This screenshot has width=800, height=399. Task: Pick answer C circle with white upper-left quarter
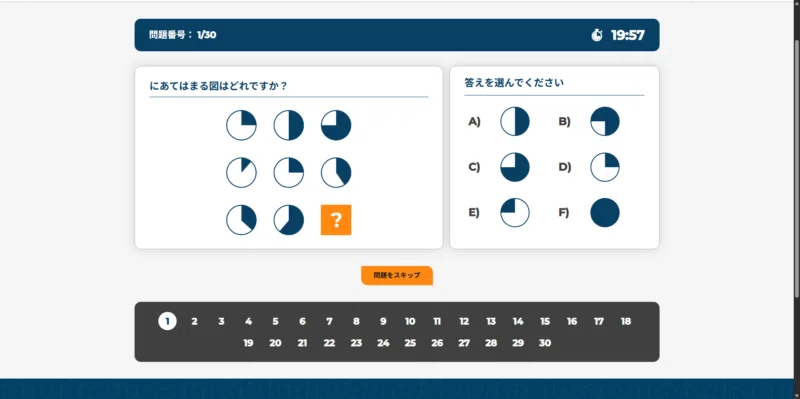(515, 167)
